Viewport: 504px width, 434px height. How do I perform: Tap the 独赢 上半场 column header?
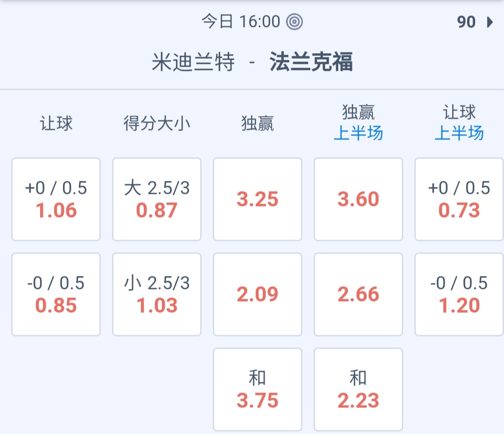[358, 123]
